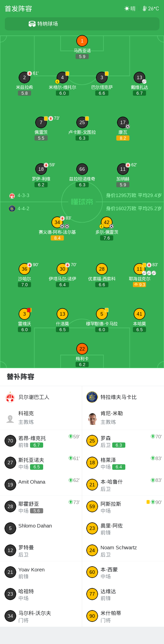Click the 贝尔谢巴工人 team crest
Image resolution: width=164 pixels, height=644 pixels.
pos(10,397)
